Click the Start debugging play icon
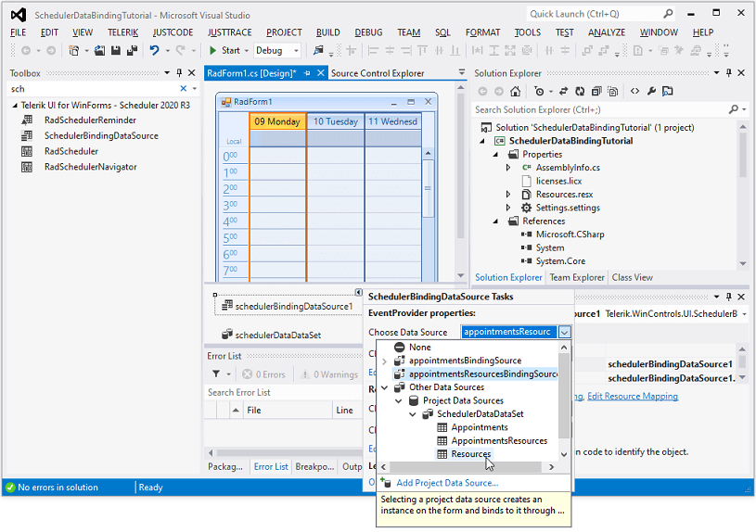756x532 pixels. click(212, 51)
